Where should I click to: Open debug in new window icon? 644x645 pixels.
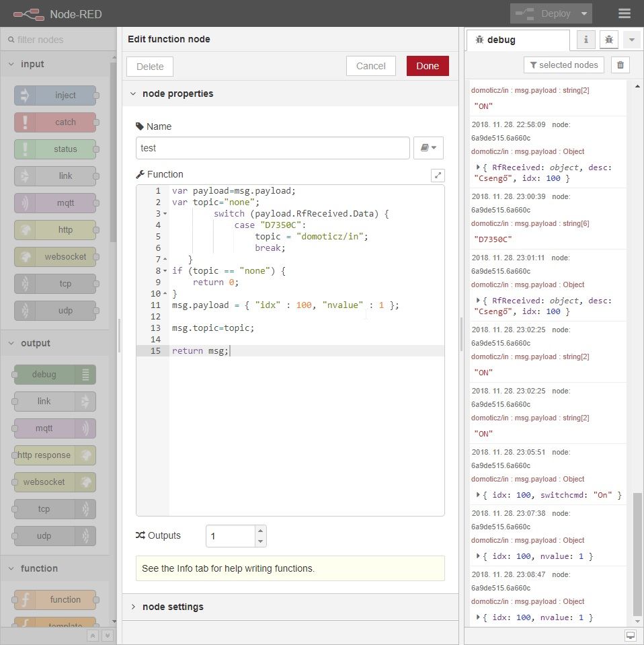631,636
